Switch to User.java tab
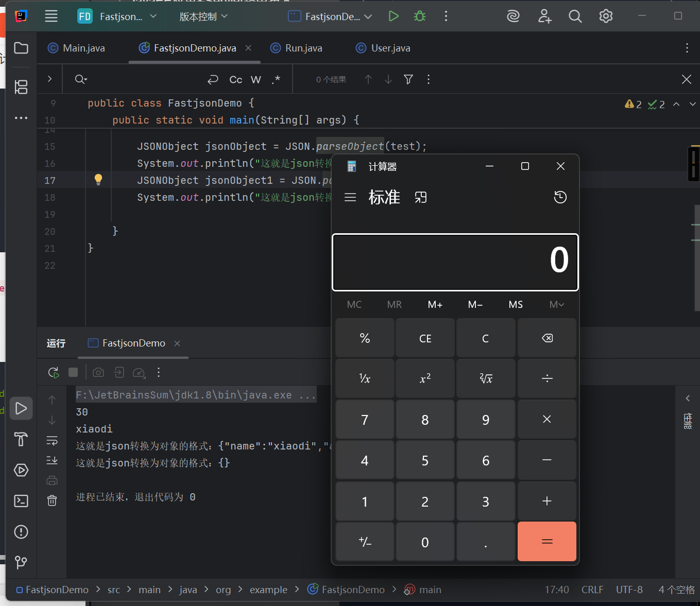700x606 pixels. click(383, 48)
